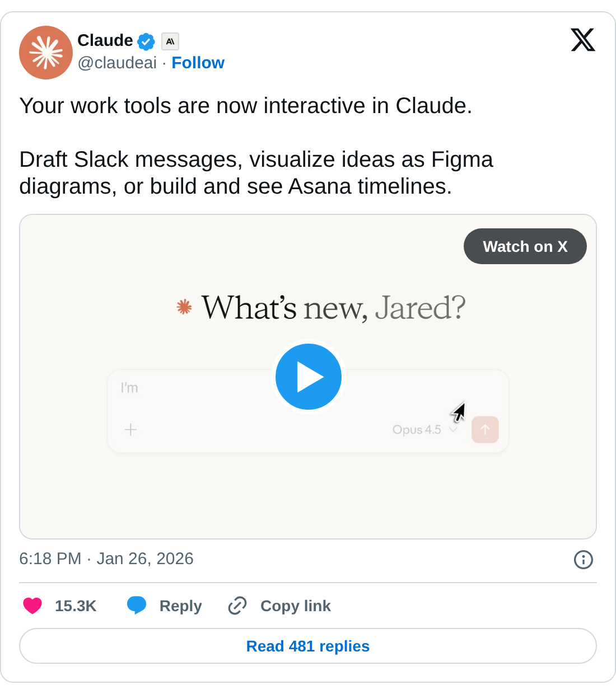Open Read 481 replies
Image resolution: width=616 pixels, height=694 pixels.
[x=308, y=646]
